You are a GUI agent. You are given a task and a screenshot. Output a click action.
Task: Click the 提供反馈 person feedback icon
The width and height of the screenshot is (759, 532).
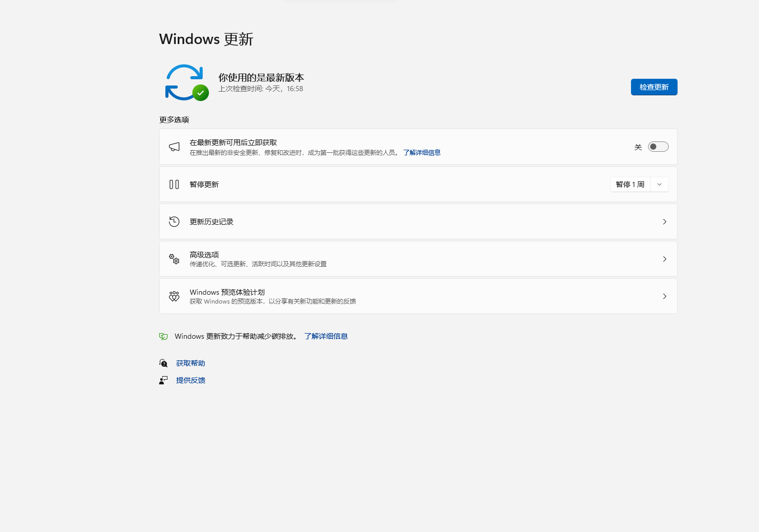pyautogui.click(x=163, y=380)
